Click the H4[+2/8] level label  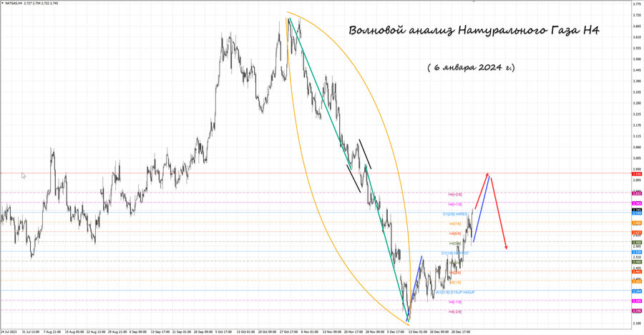coord(455,194)
